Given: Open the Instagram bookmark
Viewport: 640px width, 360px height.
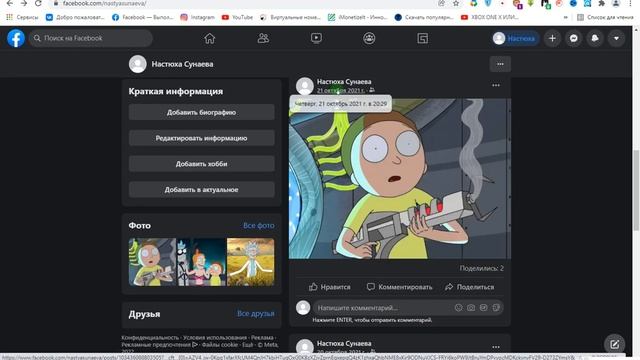Looking at the screenshot, I should 198,17.
